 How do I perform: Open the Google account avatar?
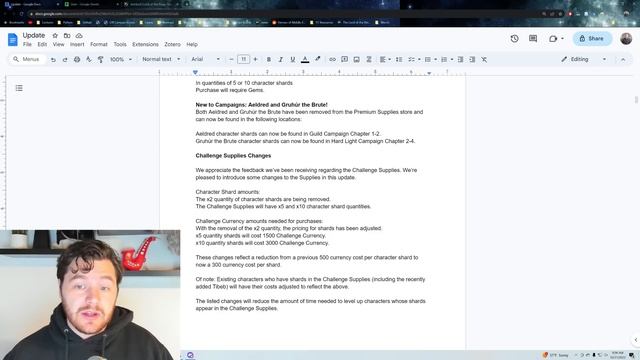click(x=626, y=38)
